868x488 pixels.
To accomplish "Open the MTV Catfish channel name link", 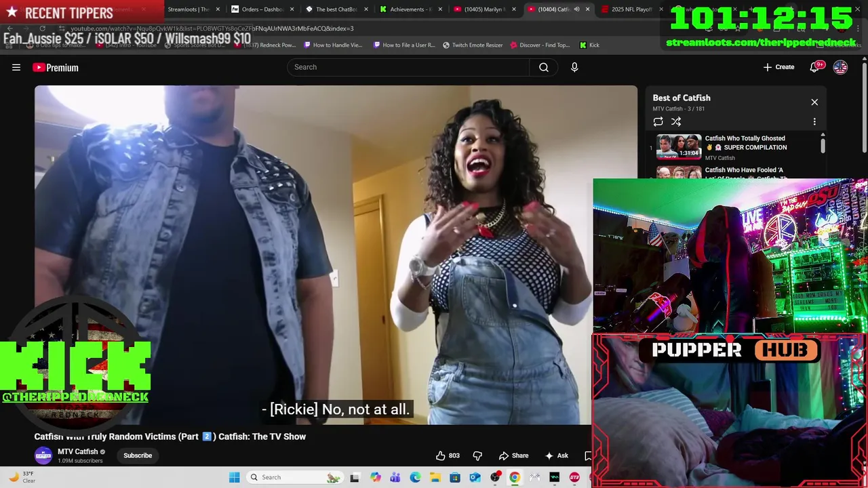I will [78, 451].
